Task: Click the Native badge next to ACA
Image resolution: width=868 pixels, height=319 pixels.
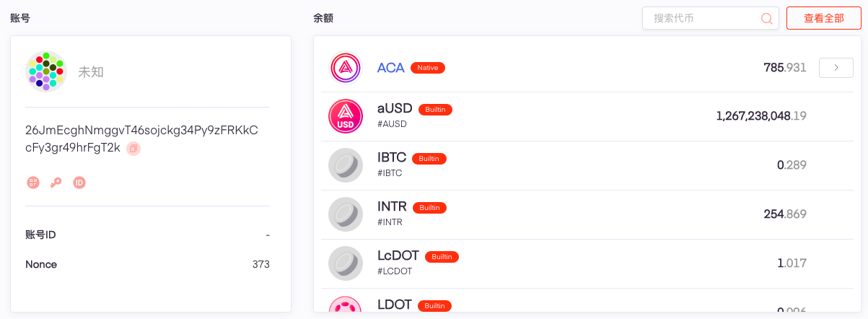Action: 428,68
